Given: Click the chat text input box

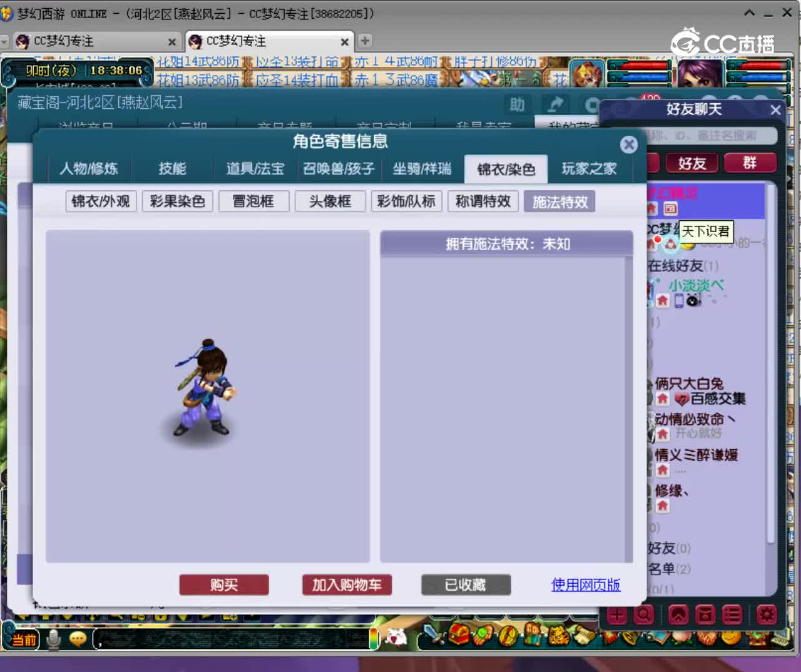Looking at the screenshot, I should point(232,639).
